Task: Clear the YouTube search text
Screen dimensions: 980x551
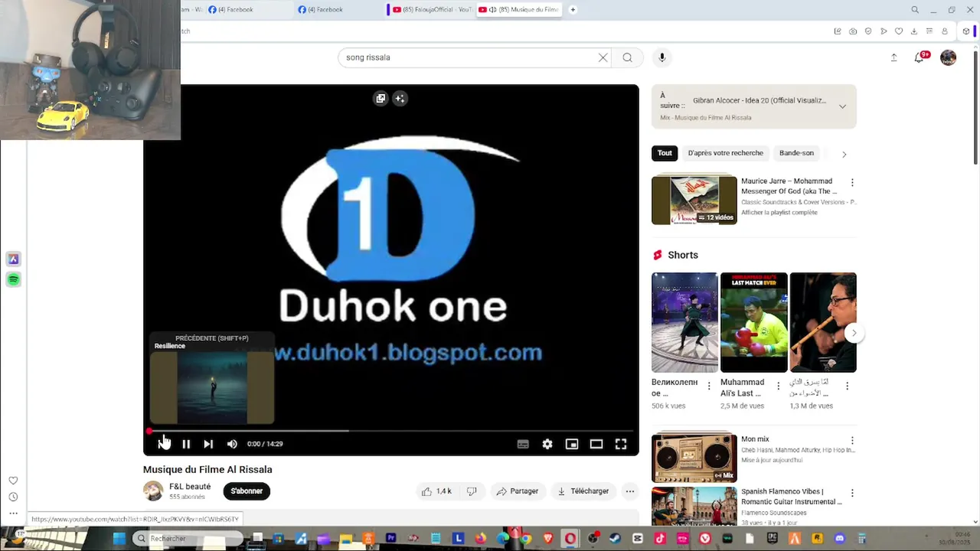Action: click(x=603, y=57)
